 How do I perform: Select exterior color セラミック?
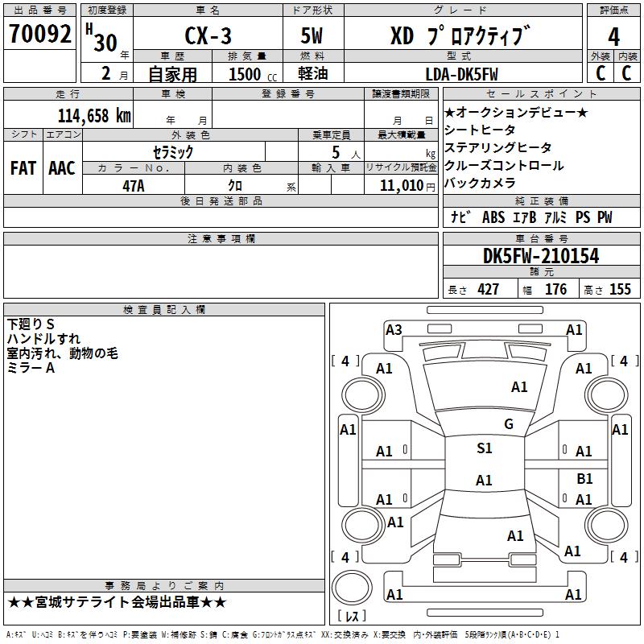(173, 152)
